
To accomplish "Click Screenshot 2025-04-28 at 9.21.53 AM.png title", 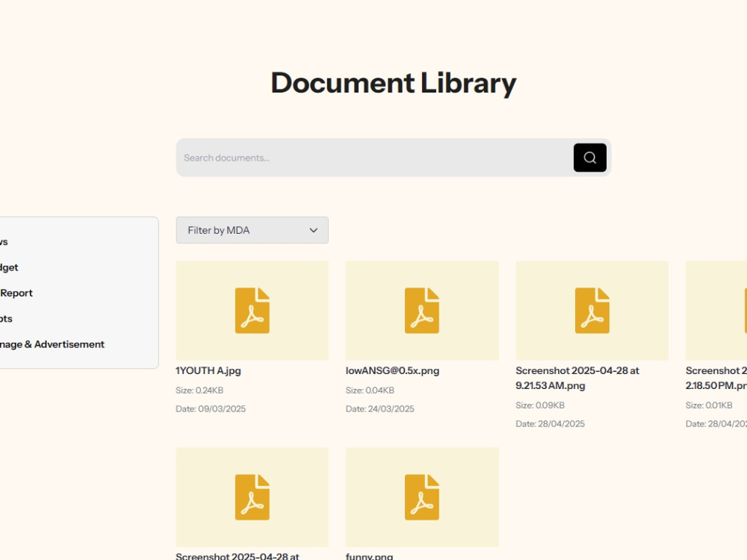I will coord(577,378).
